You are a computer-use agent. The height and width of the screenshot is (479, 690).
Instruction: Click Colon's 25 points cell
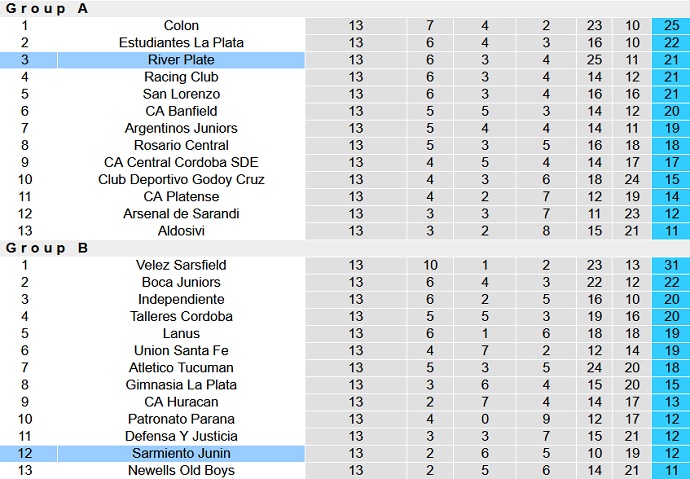(x=670, y=25)
